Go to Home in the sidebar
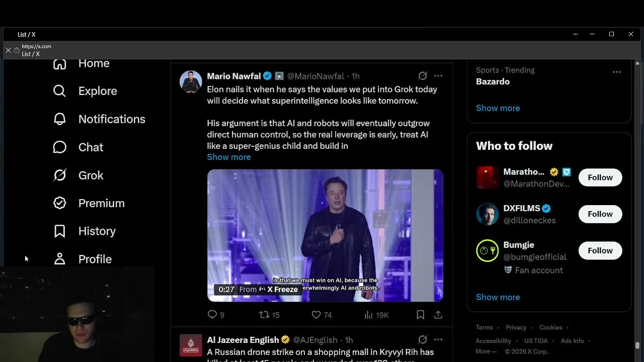Screen dimensions: 644x362 coord(81,63)
